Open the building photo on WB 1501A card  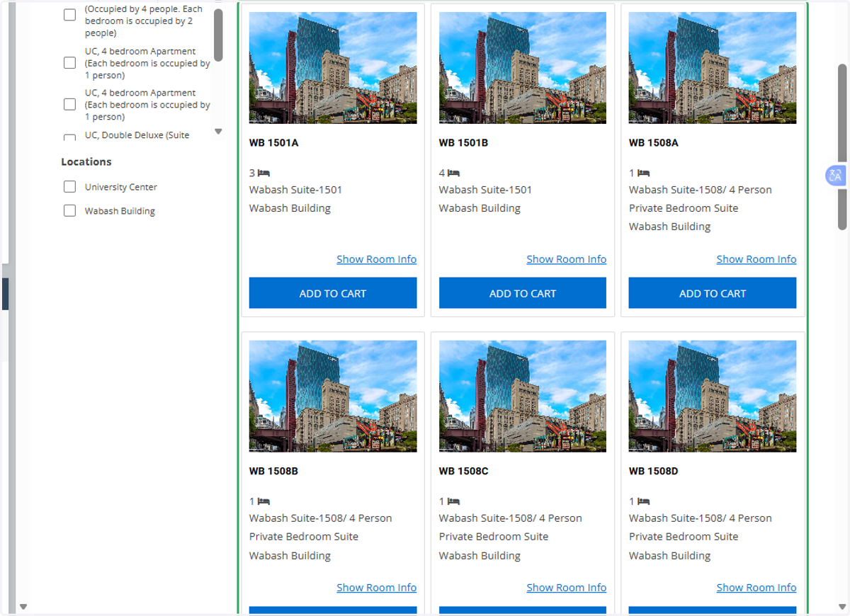click(x=333, y=68)
